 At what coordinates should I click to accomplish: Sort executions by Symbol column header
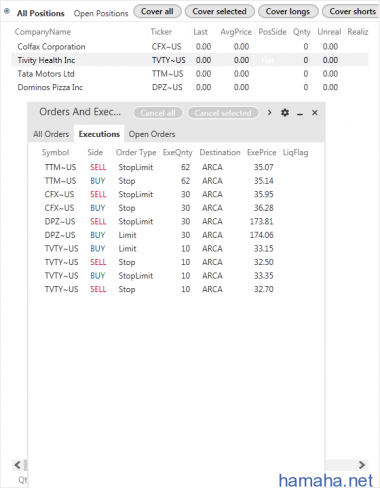click(55, 153)
